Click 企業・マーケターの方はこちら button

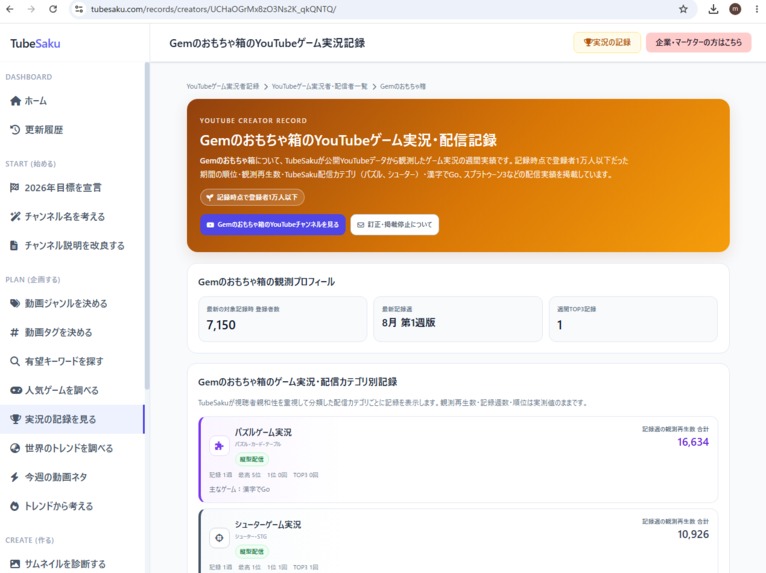(x=698, y=42)
